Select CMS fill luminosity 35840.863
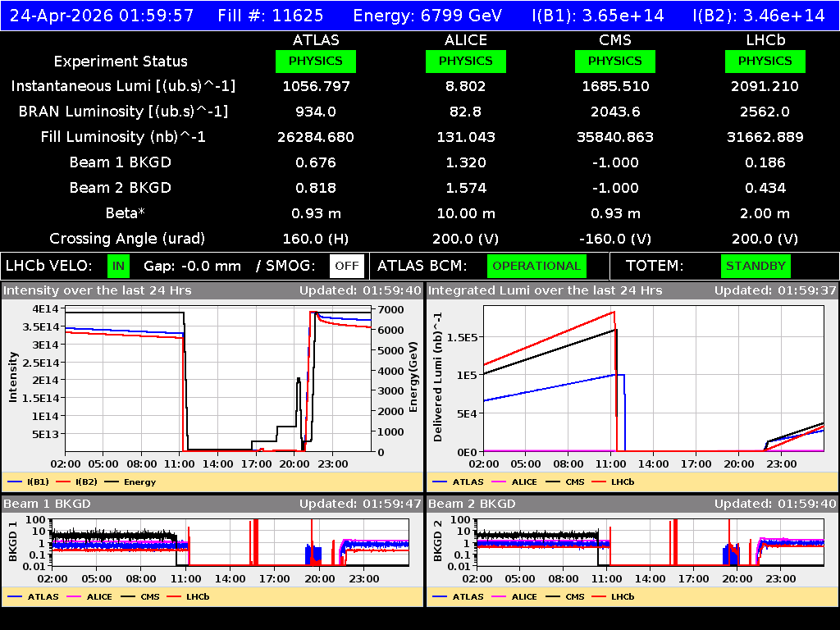840x630 pixels. (615, 137)
